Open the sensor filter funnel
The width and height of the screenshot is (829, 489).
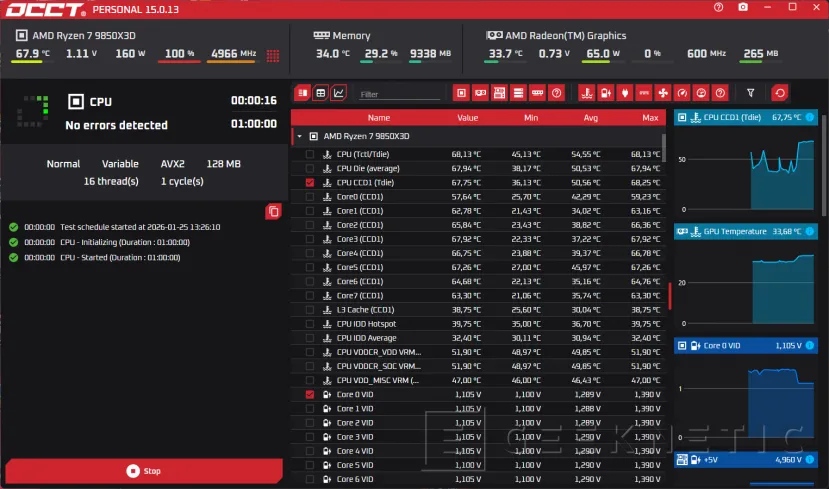(751, 93)
